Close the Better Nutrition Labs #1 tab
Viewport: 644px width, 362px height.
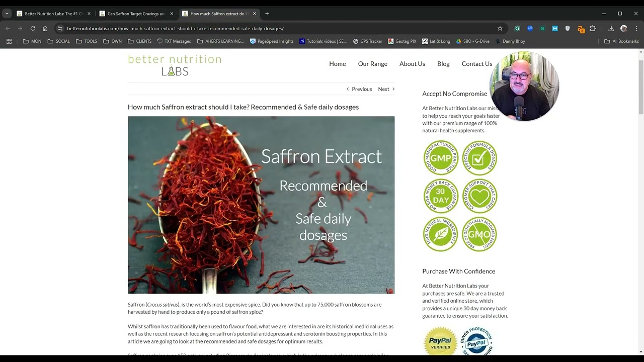(x=89, y=14)
